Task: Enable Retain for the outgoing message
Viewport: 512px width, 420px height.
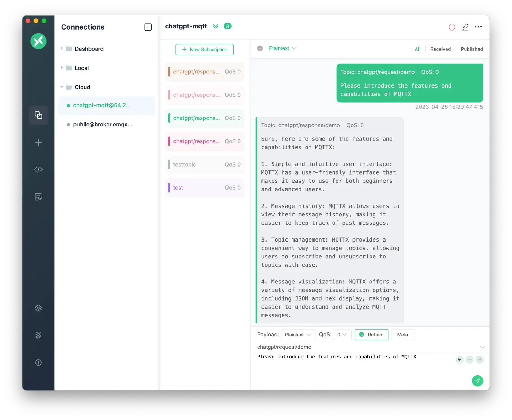Action: click(371, 335)
